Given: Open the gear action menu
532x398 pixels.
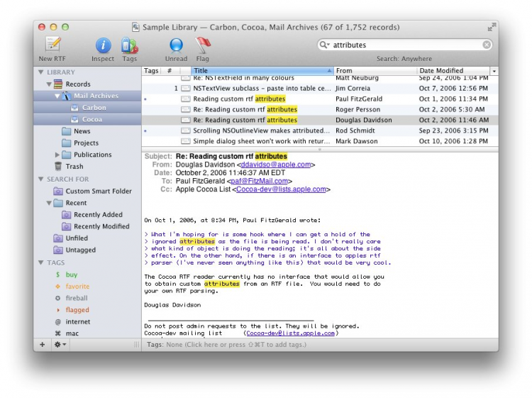Looking at the screenshot, I should (61, 345).
